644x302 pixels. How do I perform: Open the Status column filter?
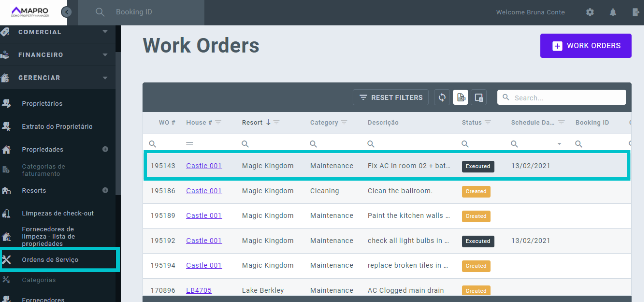click(x=488, y=122)
